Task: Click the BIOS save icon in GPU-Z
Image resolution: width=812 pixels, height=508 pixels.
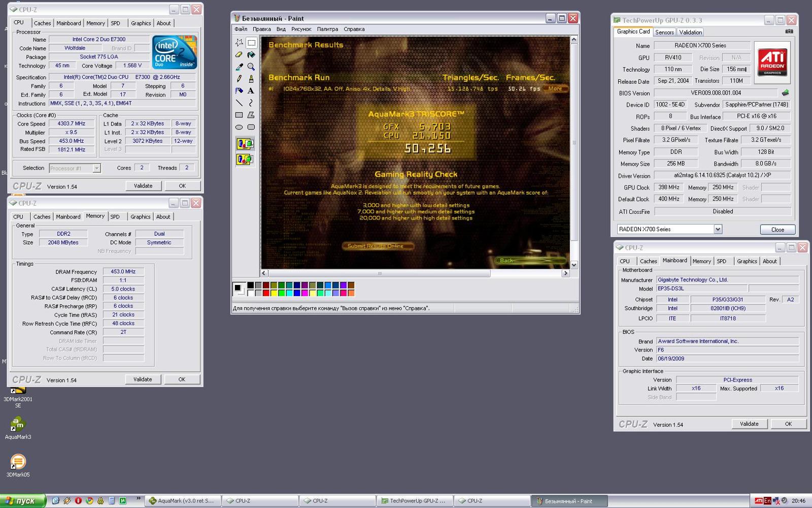Action: 785,93
